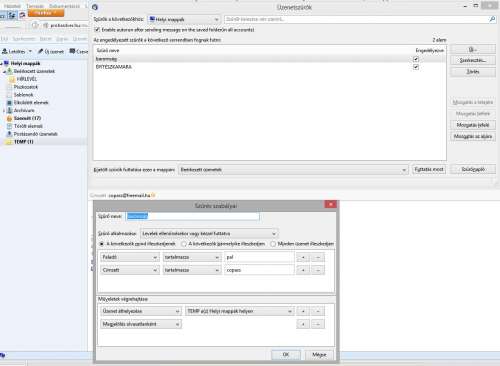The width and height of the screenshot is (500, 366).
Task: Open the HÍRLEVÉL folder
Action: click(26, 79)
